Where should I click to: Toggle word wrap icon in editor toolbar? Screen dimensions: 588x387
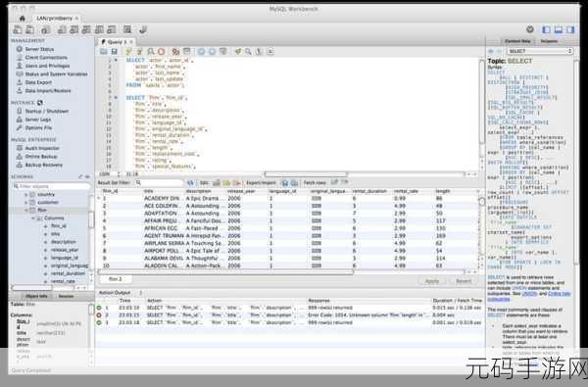click(270, 51)
